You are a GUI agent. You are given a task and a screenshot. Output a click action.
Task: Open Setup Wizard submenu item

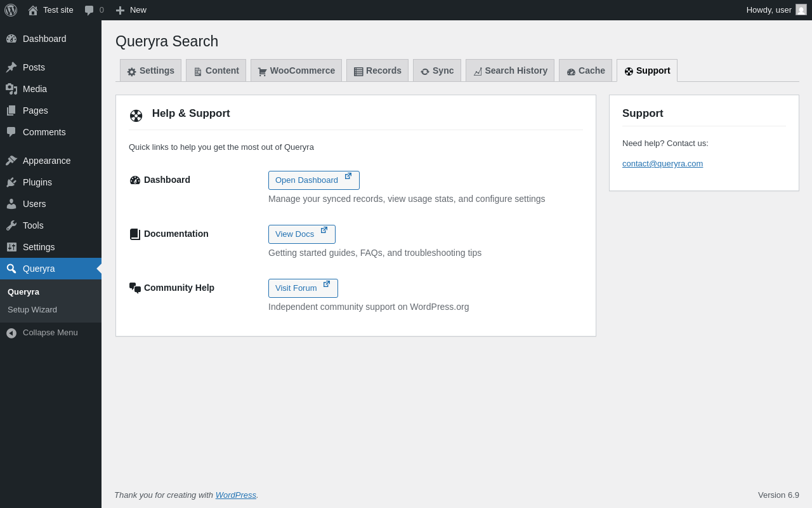(x=32, y=310)
